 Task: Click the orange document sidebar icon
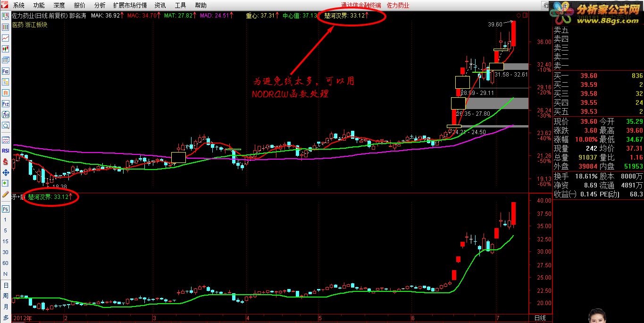point(6,93)
